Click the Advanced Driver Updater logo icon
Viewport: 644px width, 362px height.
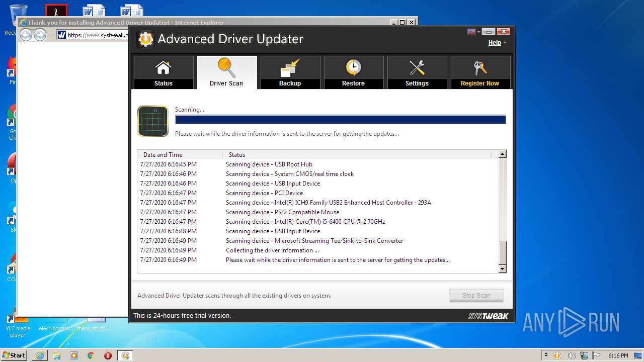pos(145,39)
